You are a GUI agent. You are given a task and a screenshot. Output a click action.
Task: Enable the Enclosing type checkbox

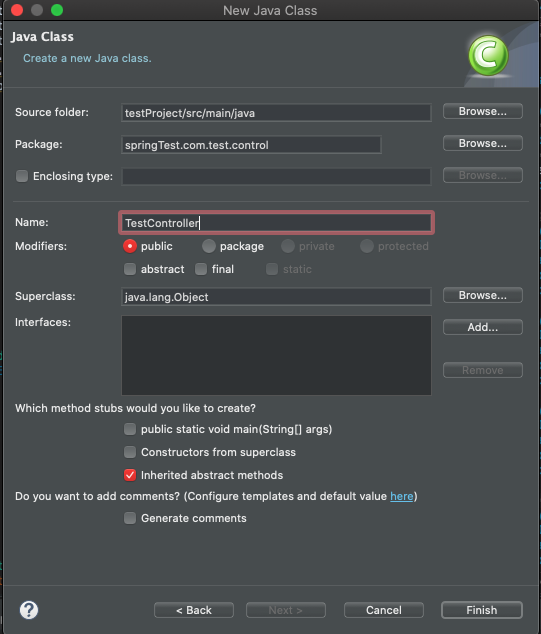pos(22,176)
